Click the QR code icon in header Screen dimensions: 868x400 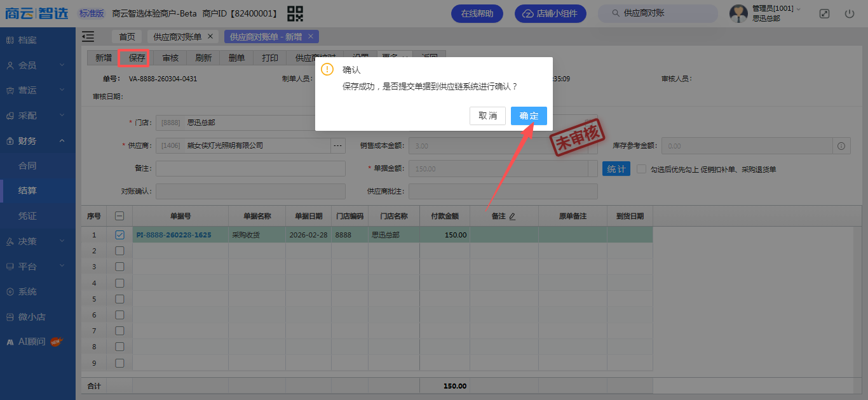click(x=295, y=13)
